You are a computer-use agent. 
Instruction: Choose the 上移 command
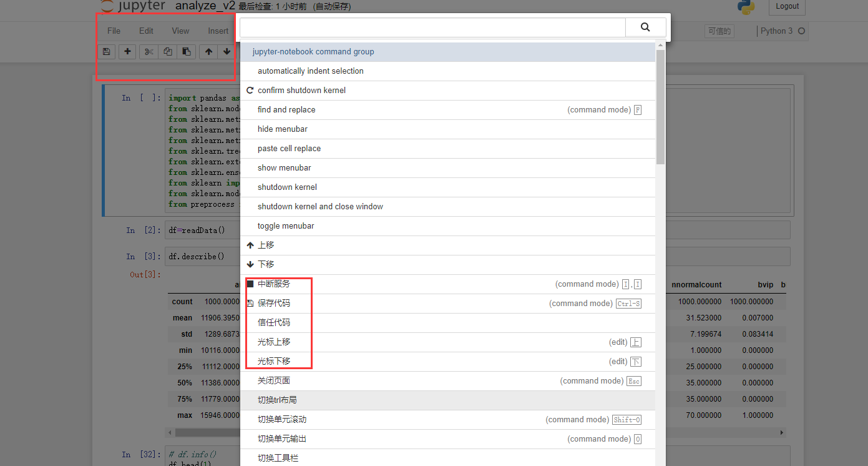(x=448, y=245)
